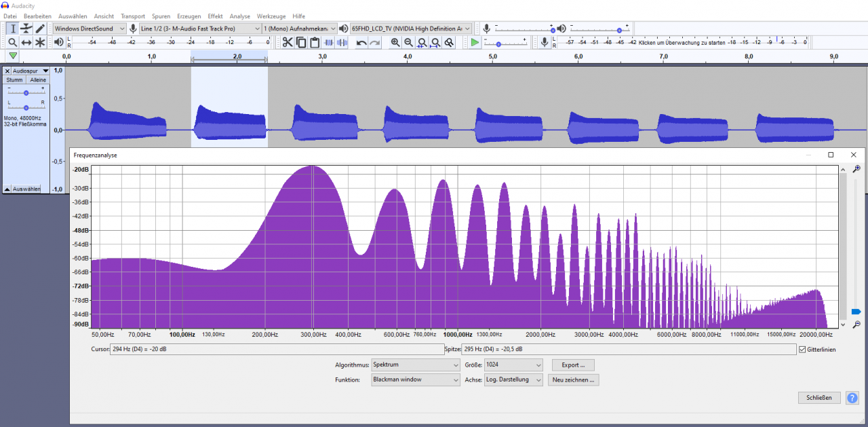This screenshot has height=427, width=868.
Task: Click the green timeline play-head triangle
Action: click(13, 56)
